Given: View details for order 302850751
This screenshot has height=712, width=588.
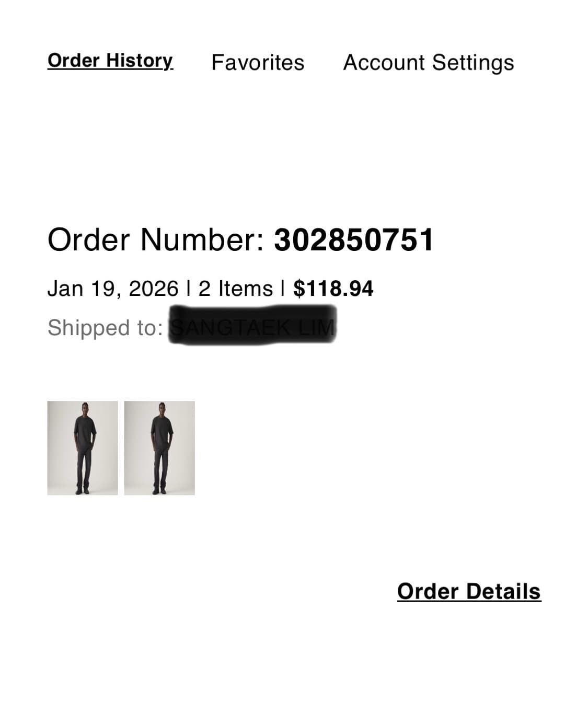Looking at the screenshot, I should (x=469, y=591).
